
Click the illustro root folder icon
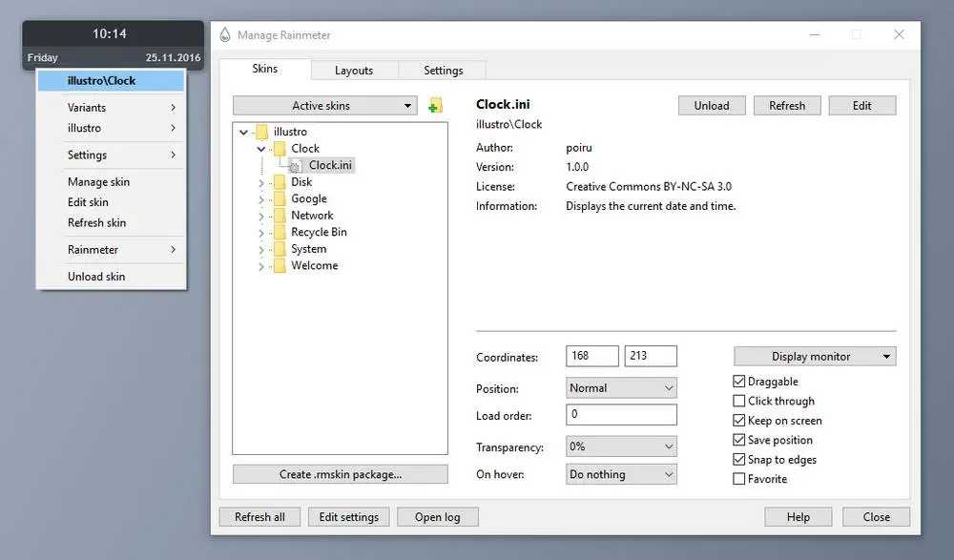pyautogui.click(x=262, y=132)
